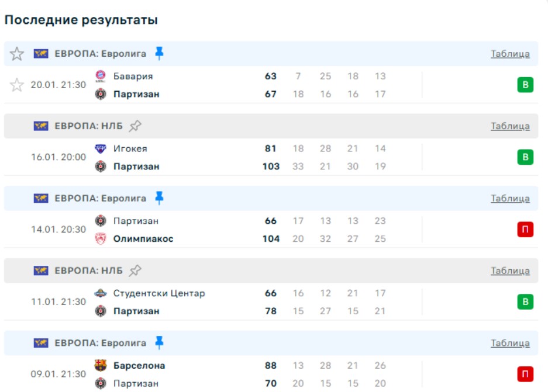This screenshot has height=392, width=548.
Task: Click the red П badge for Олимпиакос match
Action: [525, 230]
